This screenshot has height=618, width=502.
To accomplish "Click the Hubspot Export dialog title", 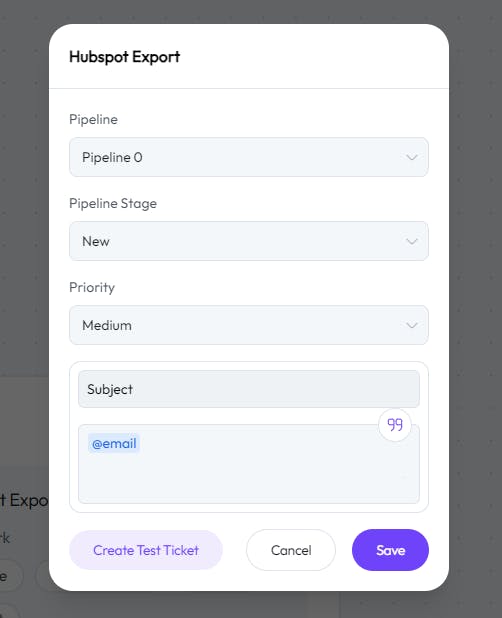I will coord(125,57).
